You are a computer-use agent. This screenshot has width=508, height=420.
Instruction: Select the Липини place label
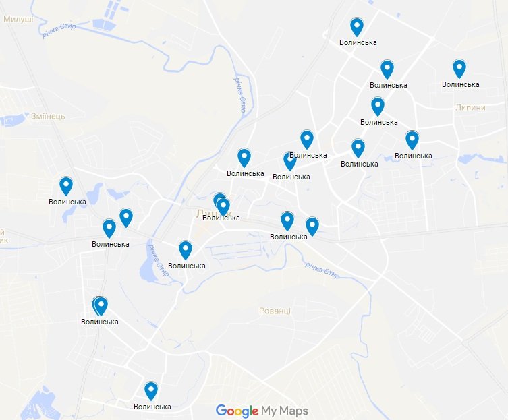pos(470,107)
